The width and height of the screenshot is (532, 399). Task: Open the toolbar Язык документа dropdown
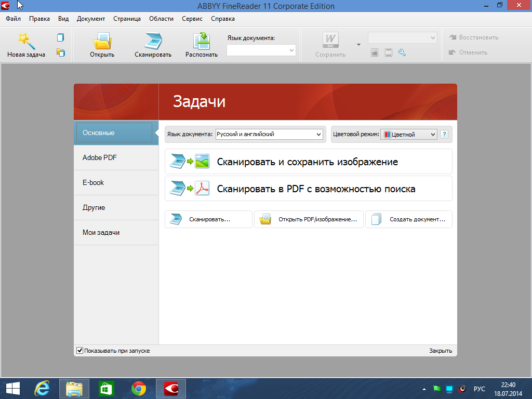pyautogui.click(x=261, y=50)
